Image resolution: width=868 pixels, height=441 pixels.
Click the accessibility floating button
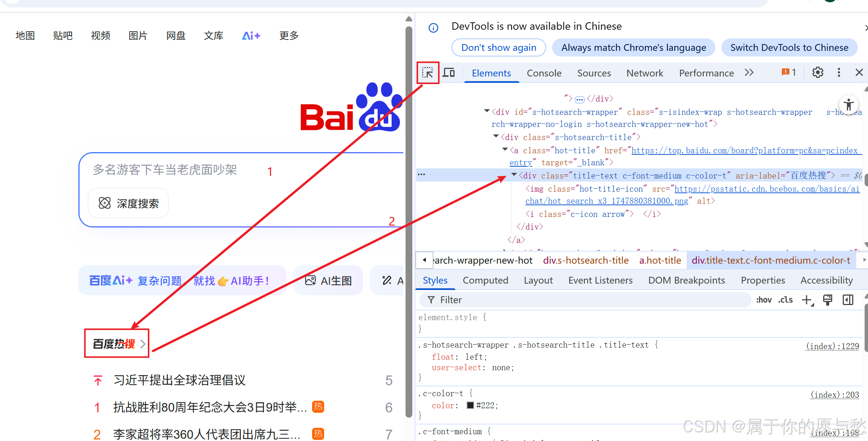849,105
